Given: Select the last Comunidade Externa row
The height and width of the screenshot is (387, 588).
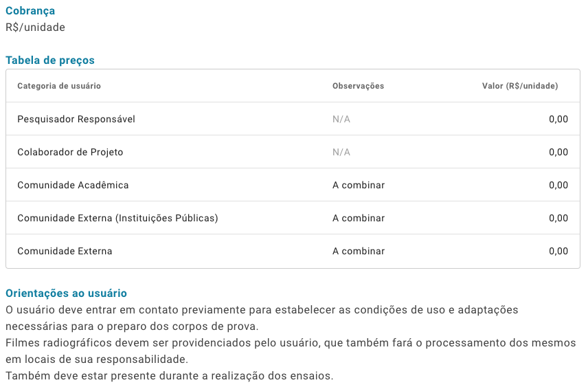Looking at the screenshot, I should coord(293,251).
